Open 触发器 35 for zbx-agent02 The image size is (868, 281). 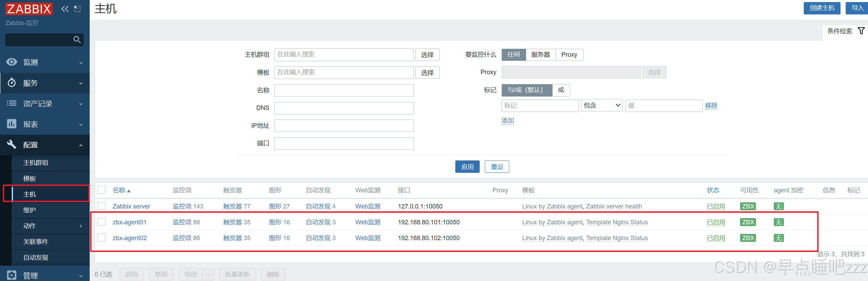(237, 238)
